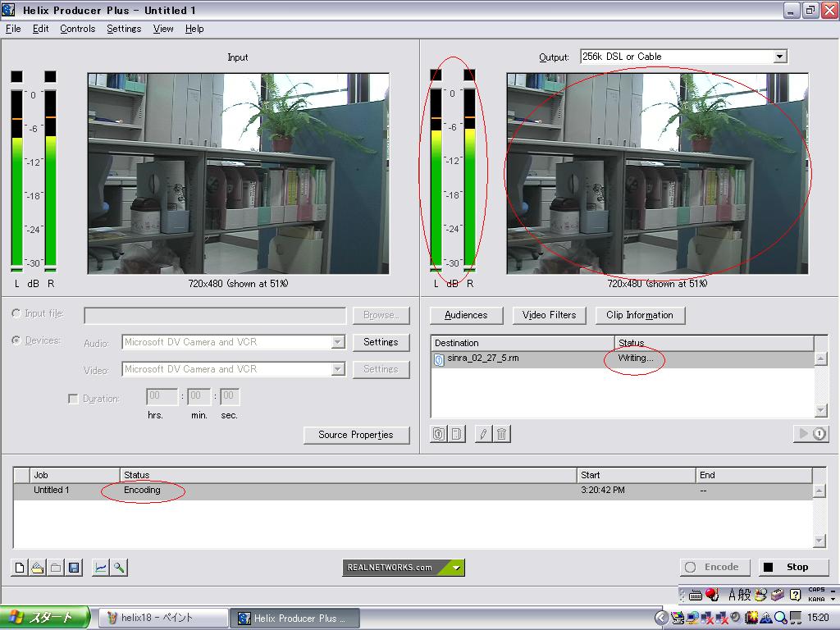
Task: Click the Browse button
Action: coord(381,315)
